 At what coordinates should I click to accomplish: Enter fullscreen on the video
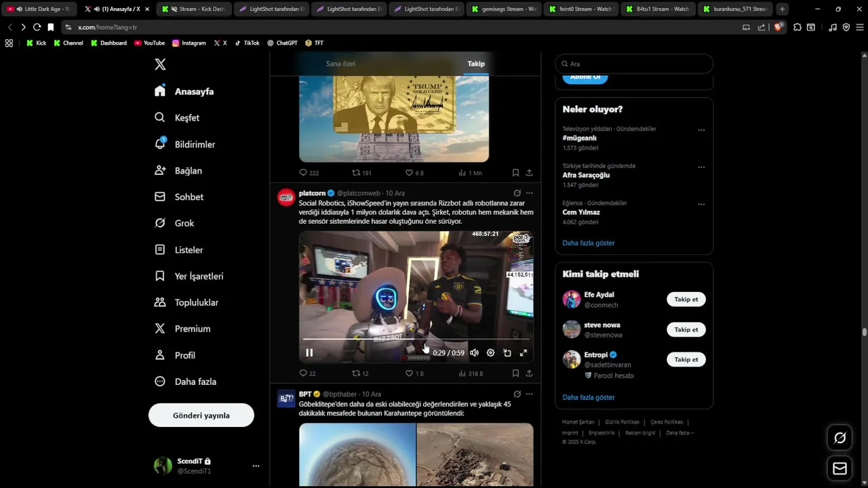524,352
